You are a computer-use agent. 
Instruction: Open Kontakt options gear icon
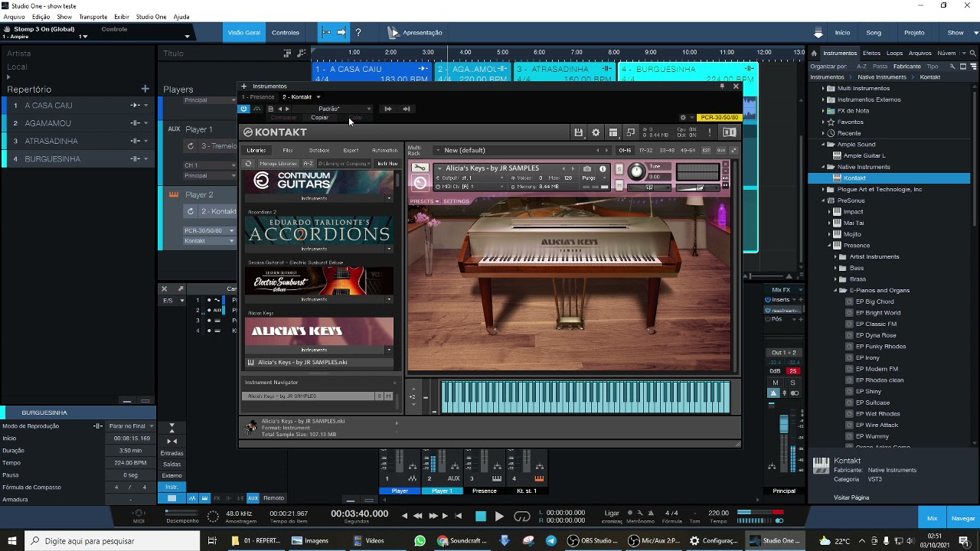tap(596, 132)
